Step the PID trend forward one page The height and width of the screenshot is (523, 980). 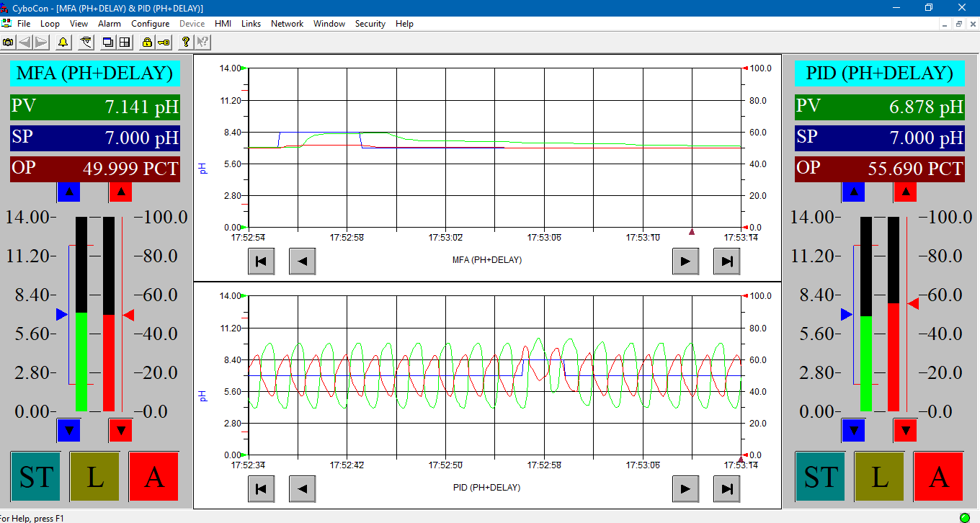point(685,489)
